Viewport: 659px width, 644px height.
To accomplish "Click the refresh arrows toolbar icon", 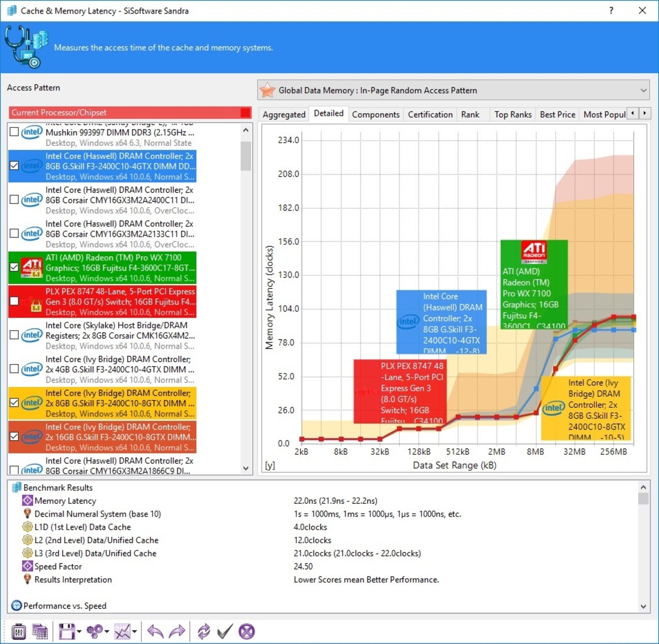I will click(x=204, y=632).
